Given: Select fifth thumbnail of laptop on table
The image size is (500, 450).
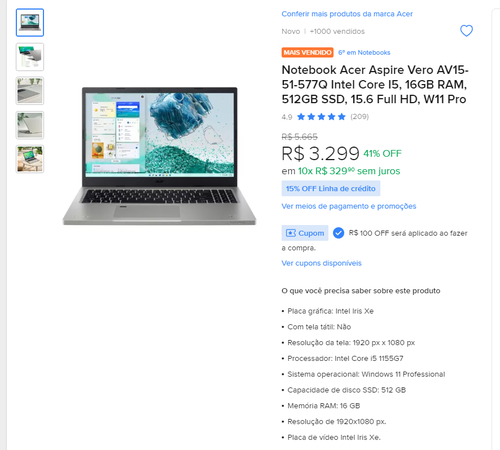Looking at the screenshot, I should (x=30, y=159).
